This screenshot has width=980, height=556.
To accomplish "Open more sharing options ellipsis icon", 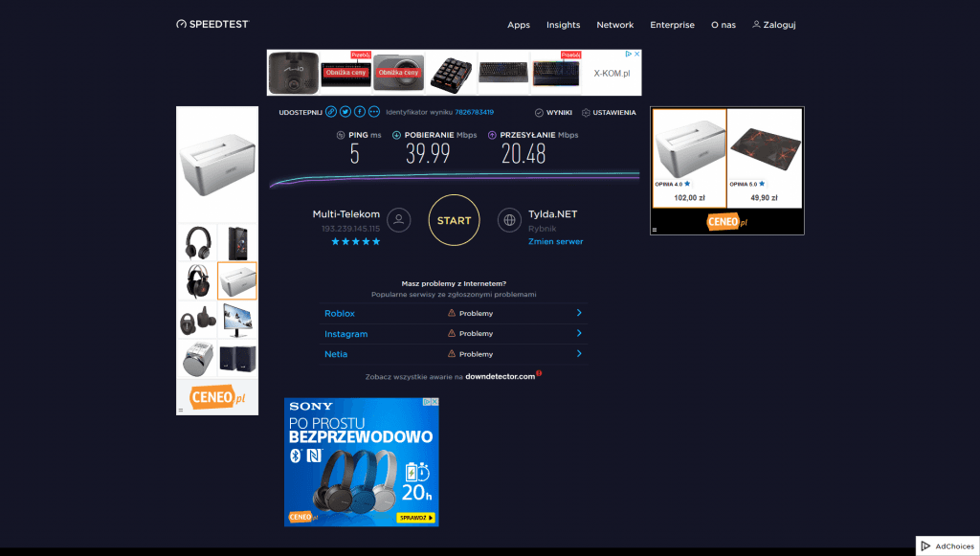I will tap(374, 112).
